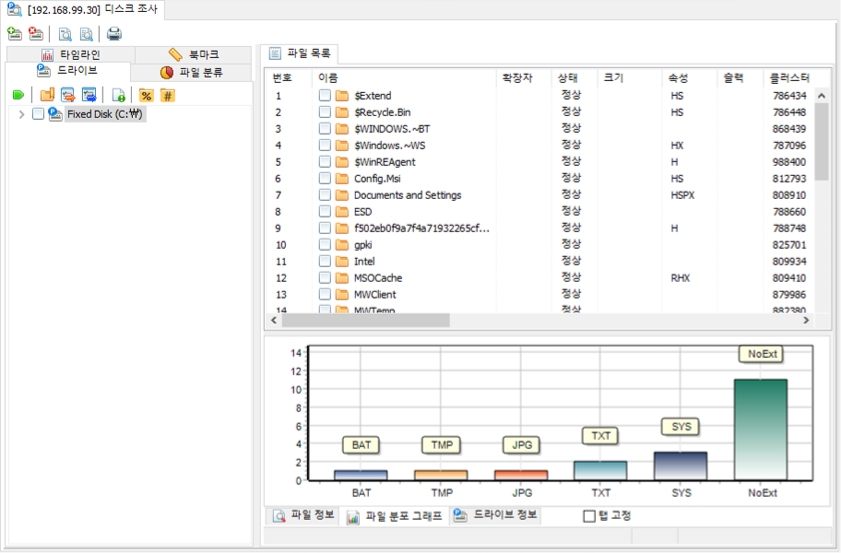Click the MSOCache folder icon

pyautogui.click(x=342, y=278)
